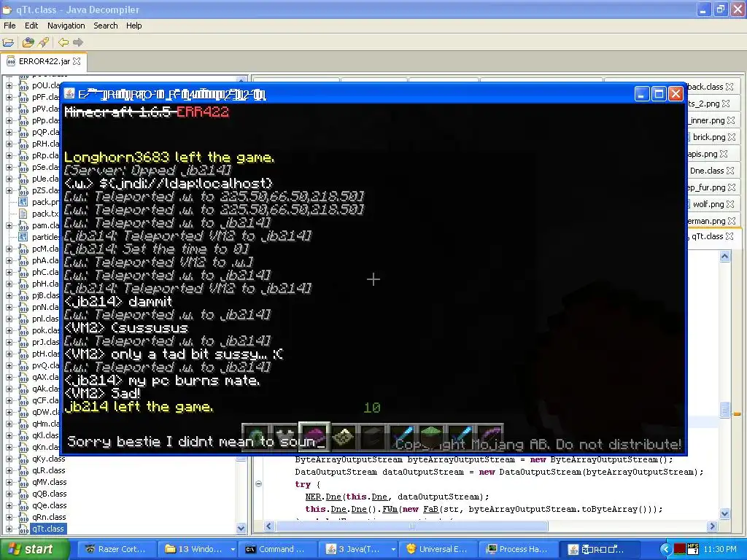Image resolution: width=747 pixels, height=560 pixels.
Task: Select the ender eye hotbar slot
Action: click(x=258, y=437)
